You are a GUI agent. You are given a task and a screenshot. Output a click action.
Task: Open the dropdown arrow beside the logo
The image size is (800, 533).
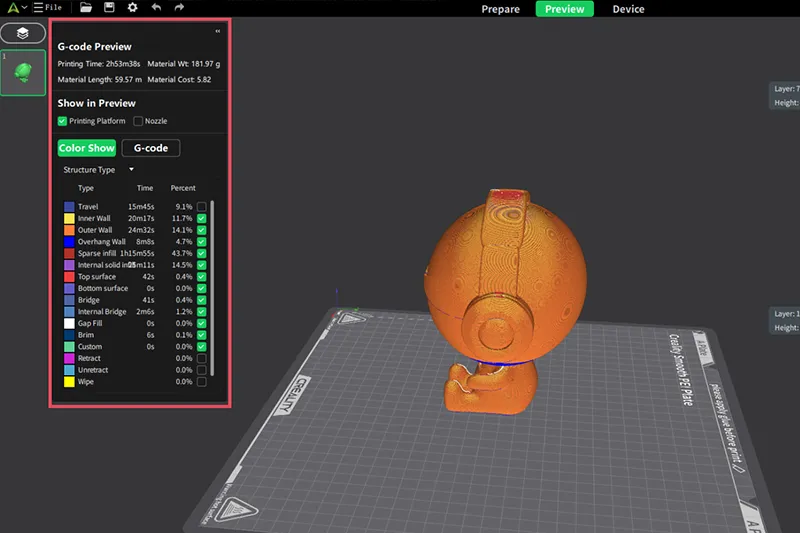point(23,8)
